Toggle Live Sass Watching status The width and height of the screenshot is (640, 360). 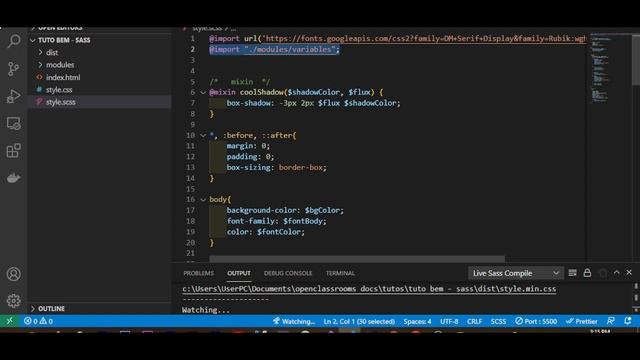coord(294,322)
